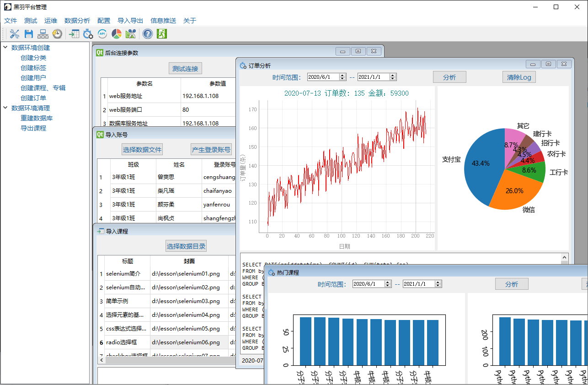Click the 曾爽思 name cell

179,177
